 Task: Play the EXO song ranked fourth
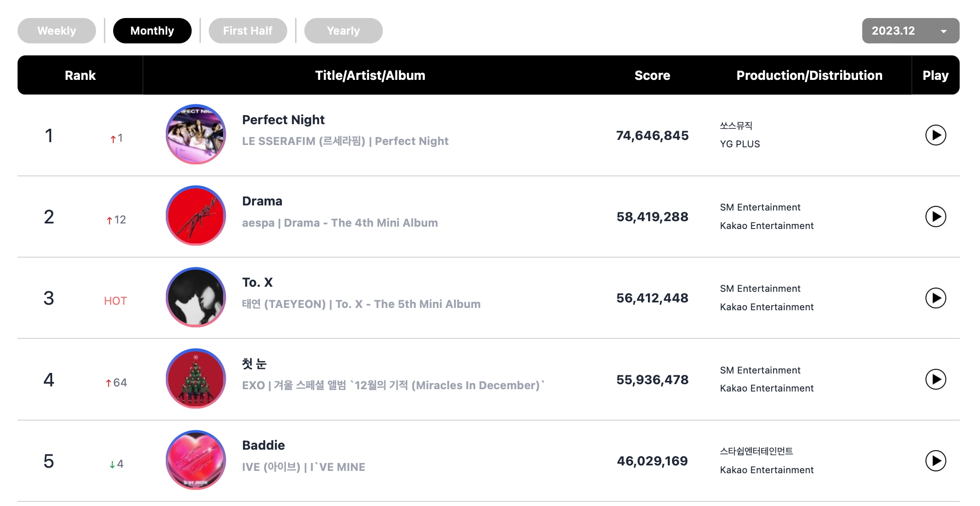[936, 379]
